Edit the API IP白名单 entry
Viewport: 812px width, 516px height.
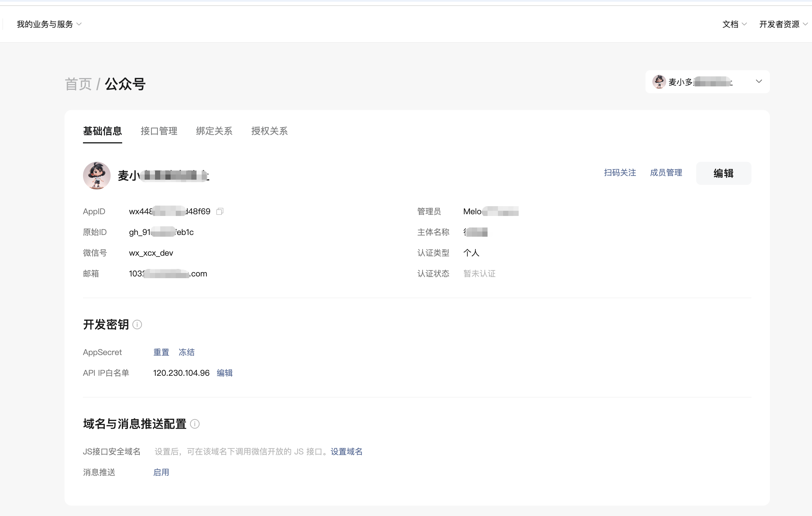[x=224, y=373]
